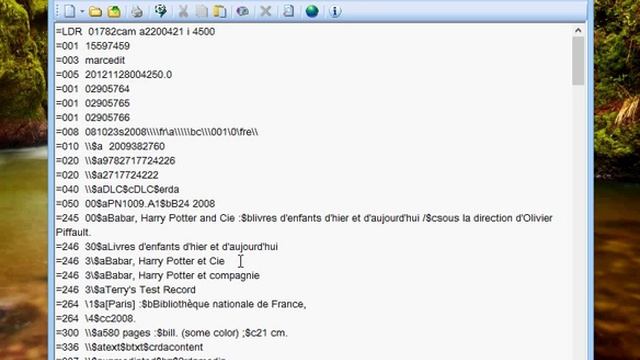
Task: Click the =245 Babar, Harry Potter and Cie line
Action: pyautogui.click(x=304, y=218)
